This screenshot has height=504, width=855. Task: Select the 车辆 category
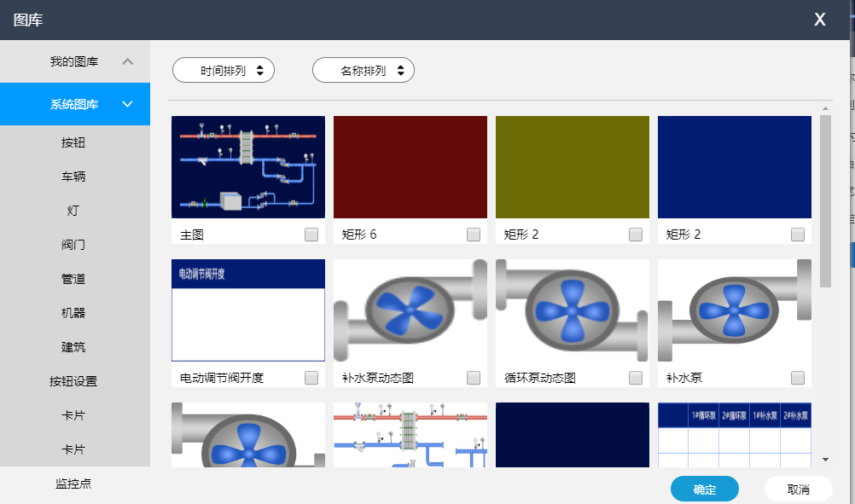75,177
